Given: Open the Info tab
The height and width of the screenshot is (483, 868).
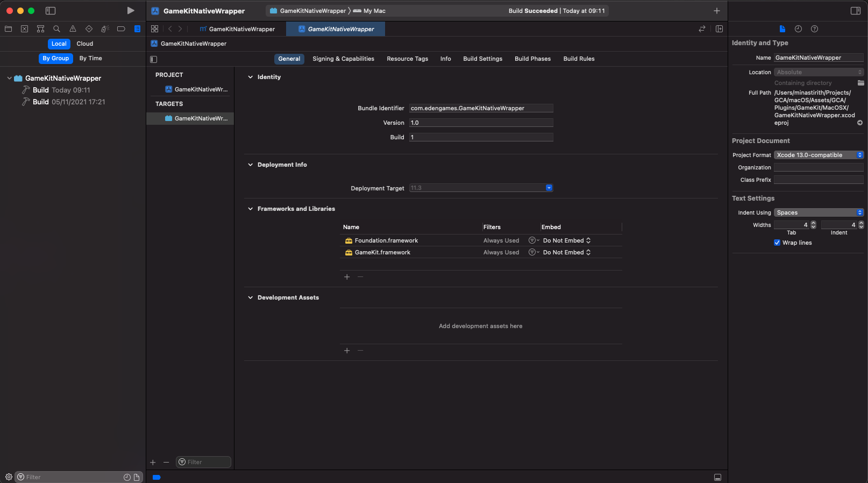Looking at the screenshot, I should (x=446, y=59).
